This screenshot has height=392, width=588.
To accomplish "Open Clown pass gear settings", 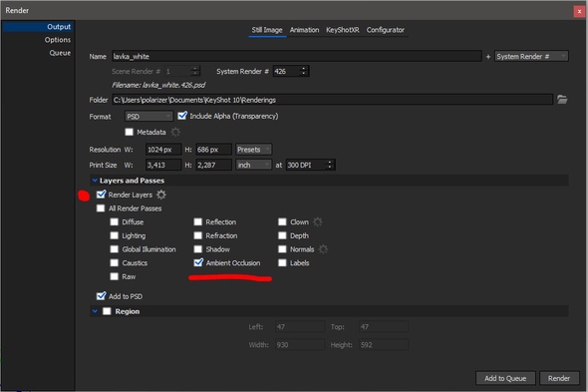I will (317, 221).
